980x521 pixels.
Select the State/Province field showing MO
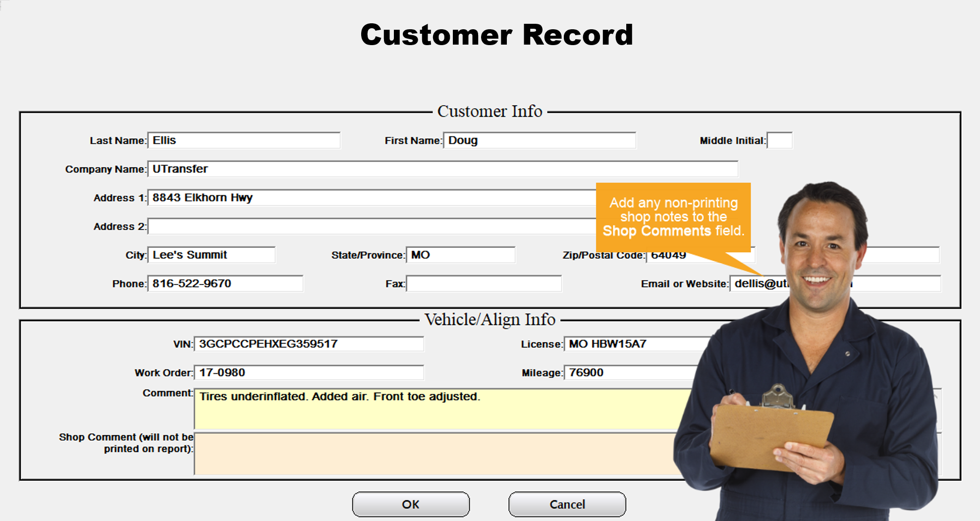click(x=460, y=255)
